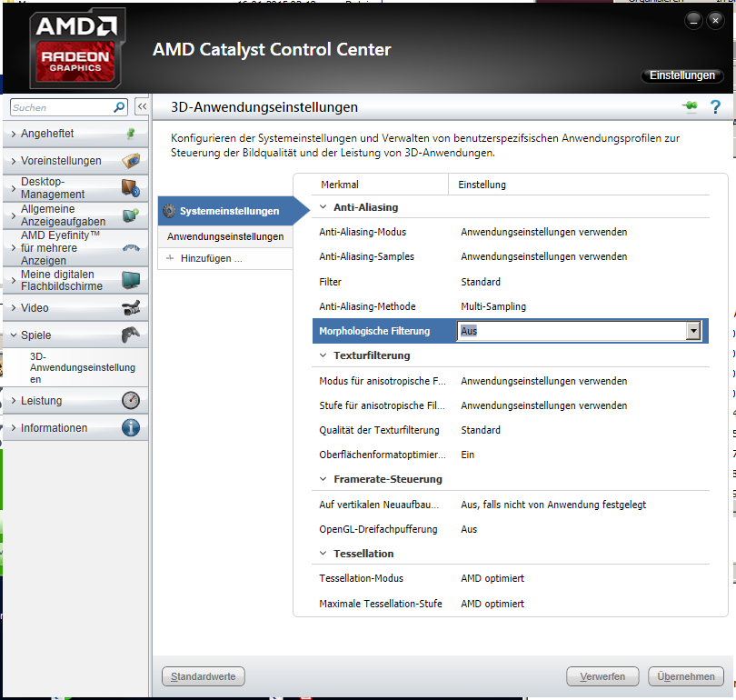736x700 pixels.
Task: Collapse the Tessellation section
Action: 323,553
